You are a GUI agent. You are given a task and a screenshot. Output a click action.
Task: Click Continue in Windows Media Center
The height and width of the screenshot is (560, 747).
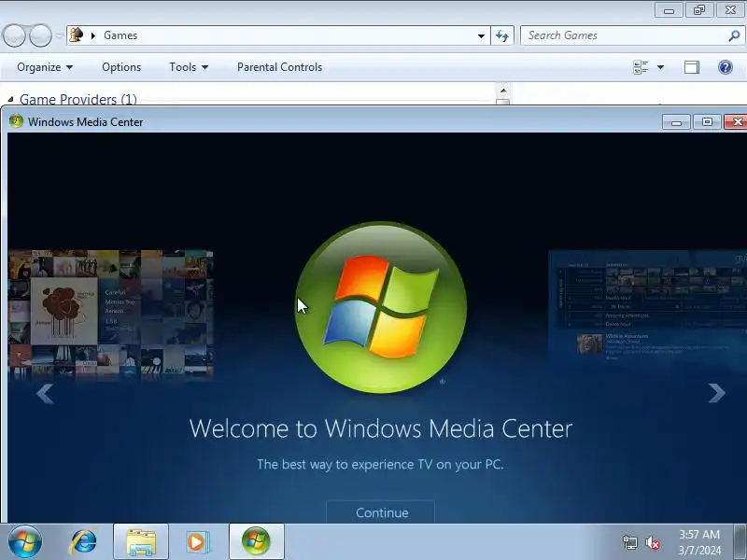pyautogui.click(x=380, y=512)
